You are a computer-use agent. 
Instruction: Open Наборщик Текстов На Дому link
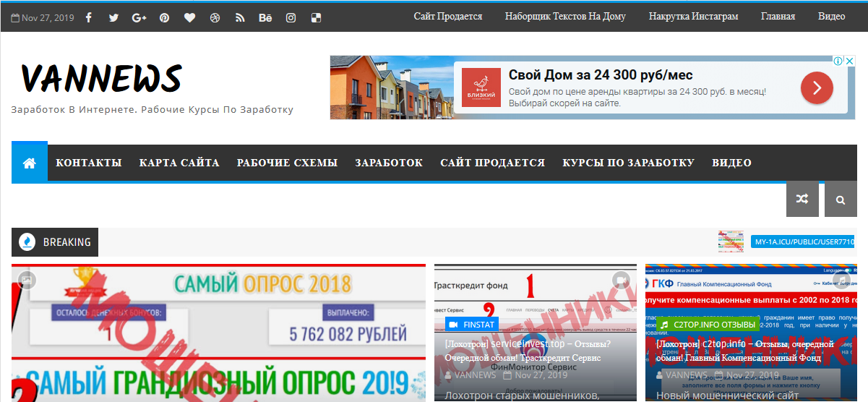tap(565, 16)
